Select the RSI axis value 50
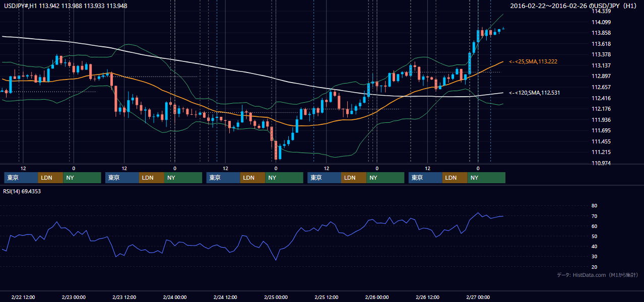Image resolution: width=644 pixels, height=302 pixels. click(595, 236)
